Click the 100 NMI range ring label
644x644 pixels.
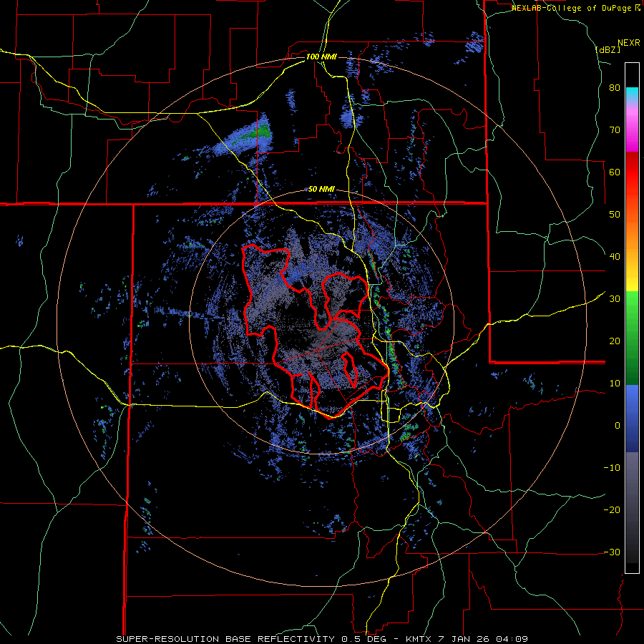321,57
